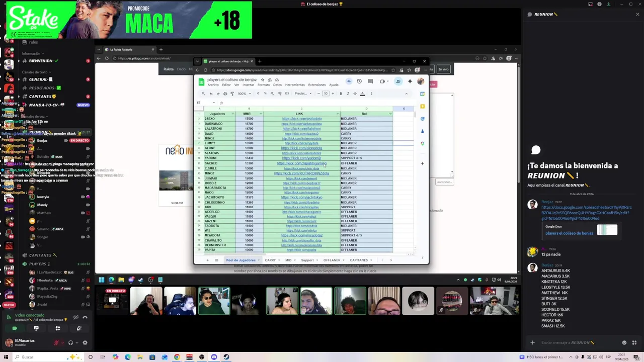Open the Formato menu in Sheets
This screenshot has height=362, width=644.
(264, 85)
